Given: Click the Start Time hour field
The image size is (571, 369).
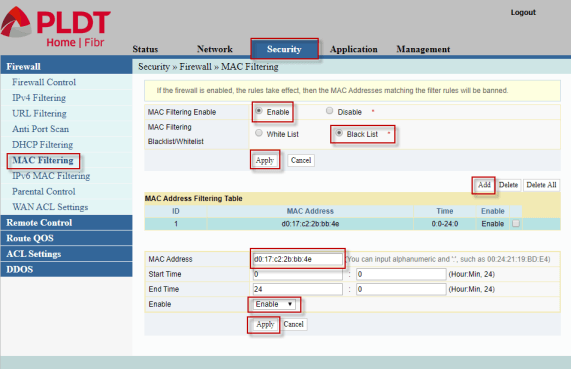Looking at the screenshot, I should point(298,274).
